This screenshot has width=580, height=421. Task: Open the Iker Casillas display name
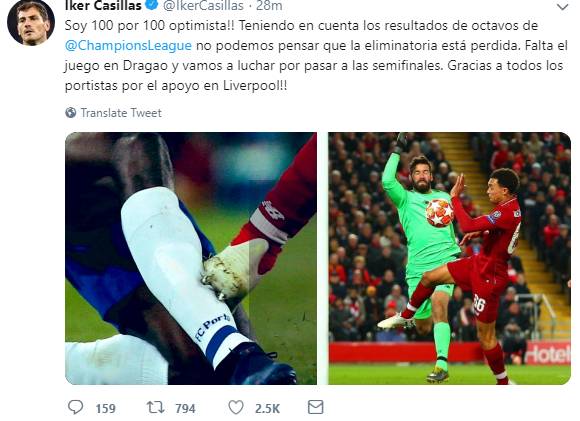click(103, 6)
